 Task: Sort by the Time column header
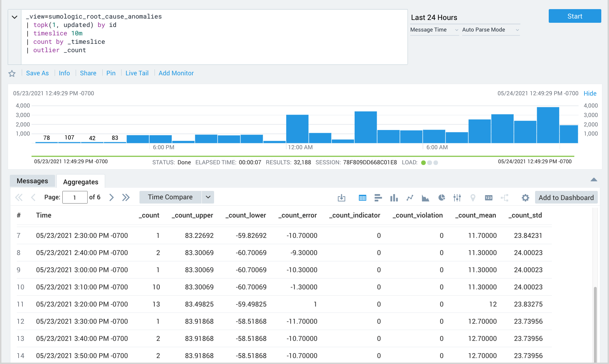(x=44, y=215)
